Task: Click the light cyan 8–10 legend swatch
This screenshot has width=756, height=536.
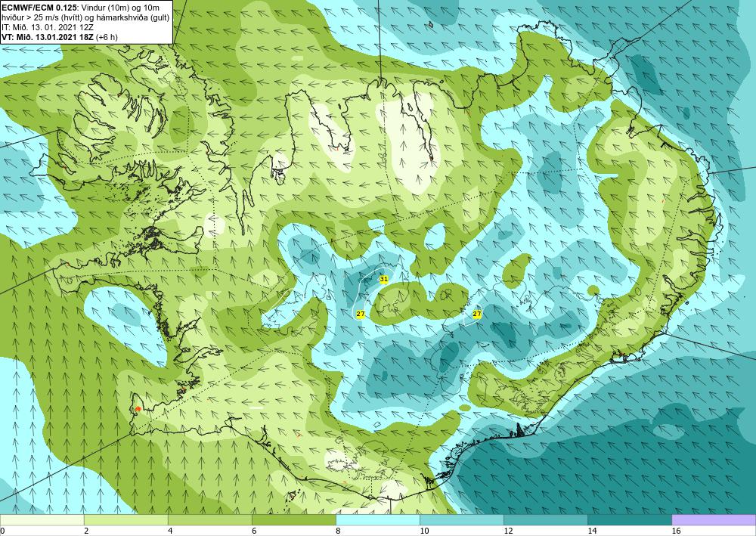Action: coord(377,519)
